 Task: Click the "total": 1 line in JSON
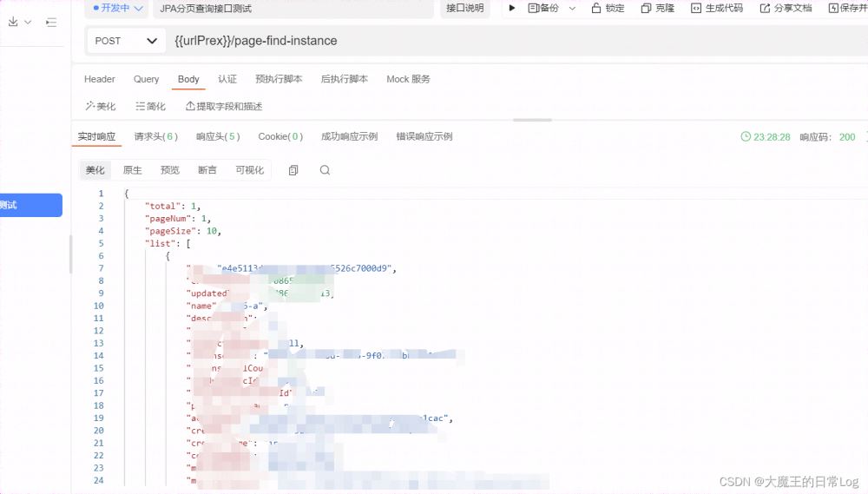(173, 206)
